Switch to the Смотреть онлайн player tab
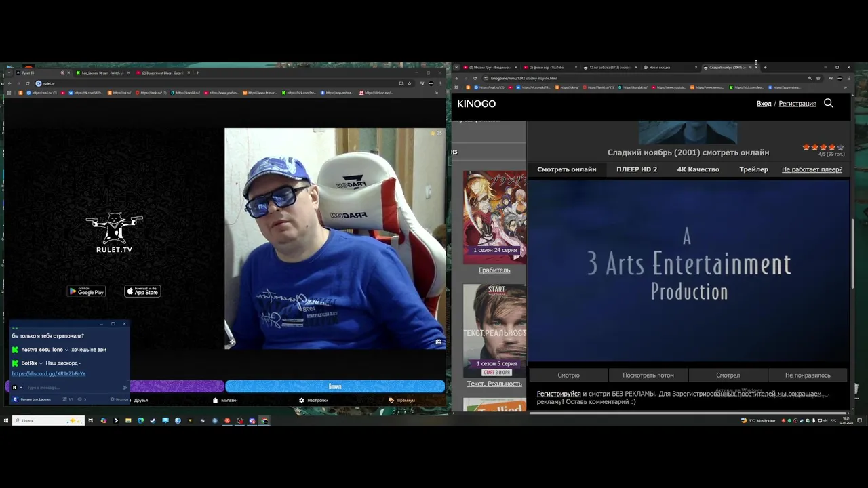The image size is (868, 488). 567,169
